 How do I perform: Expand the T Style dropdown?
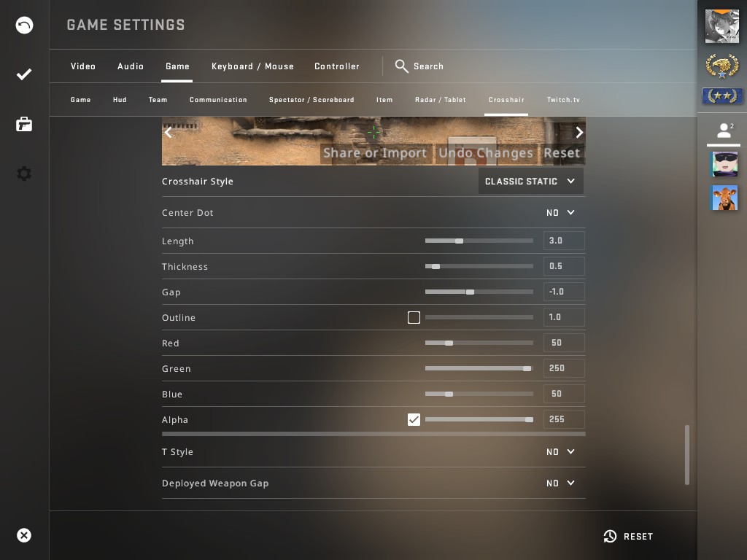tap(561, 452)
